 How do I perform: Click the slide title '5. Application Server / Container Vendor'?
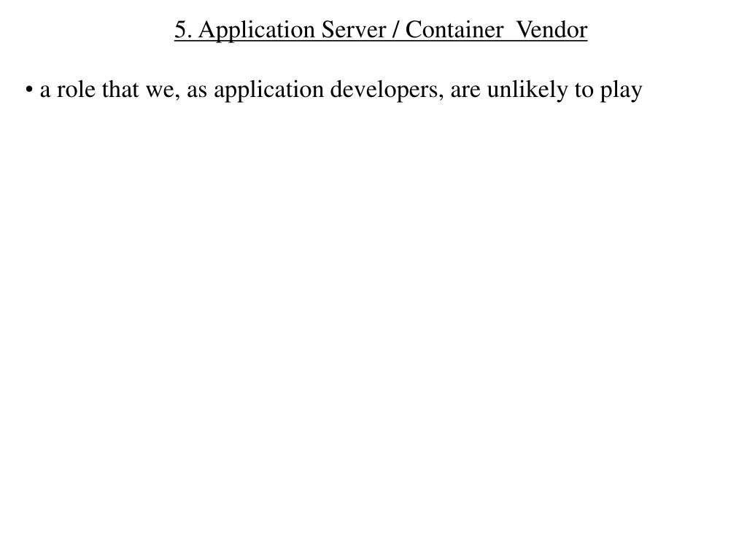point(381,30)
